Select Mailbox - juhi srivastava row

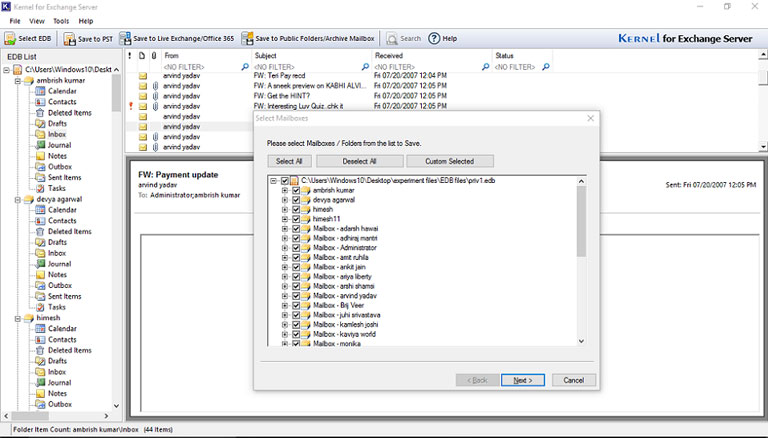tap(346, 315)
